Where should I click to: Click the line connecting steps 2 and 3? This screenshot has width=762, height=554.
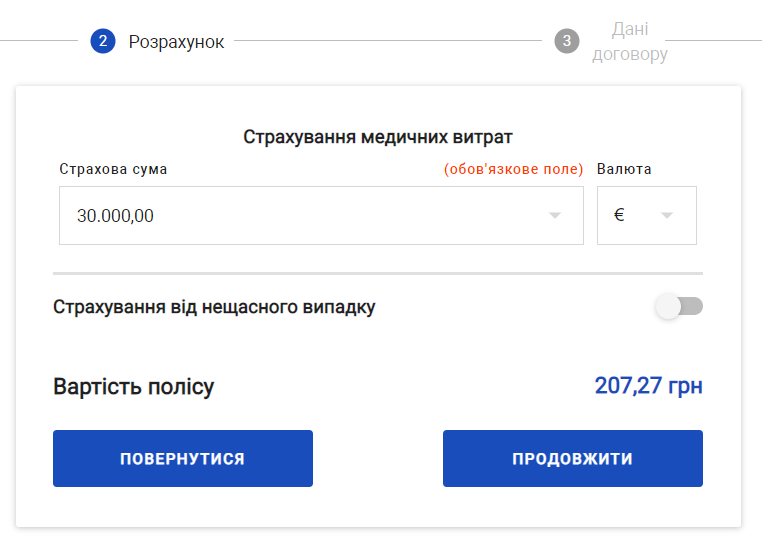pos(390,41)
